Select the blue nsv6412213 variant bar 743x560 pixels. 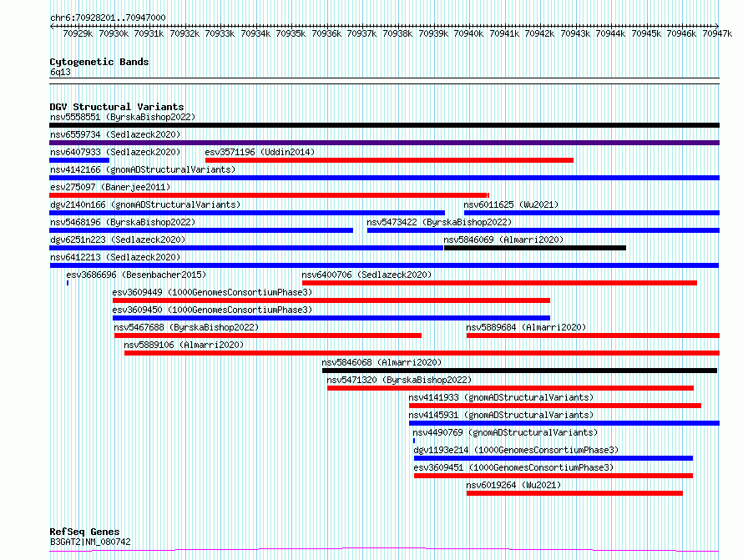384,265
